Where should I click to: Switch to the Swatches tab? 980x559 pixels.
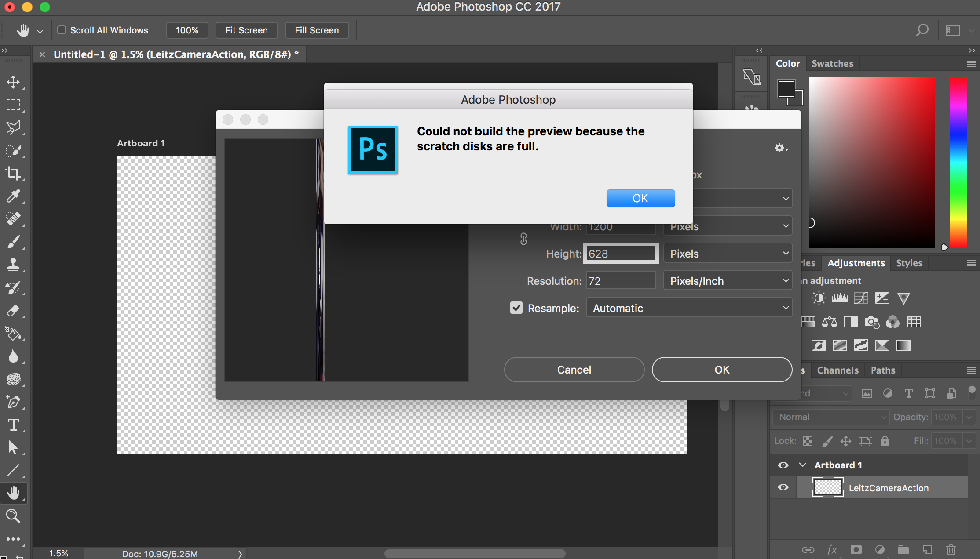point(833,62)
